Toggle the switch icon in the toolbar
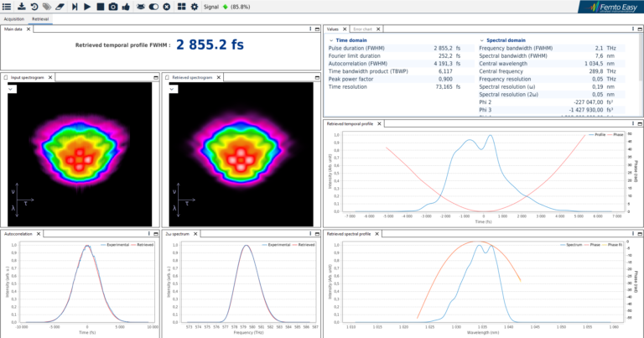 (x=153, y=7)
